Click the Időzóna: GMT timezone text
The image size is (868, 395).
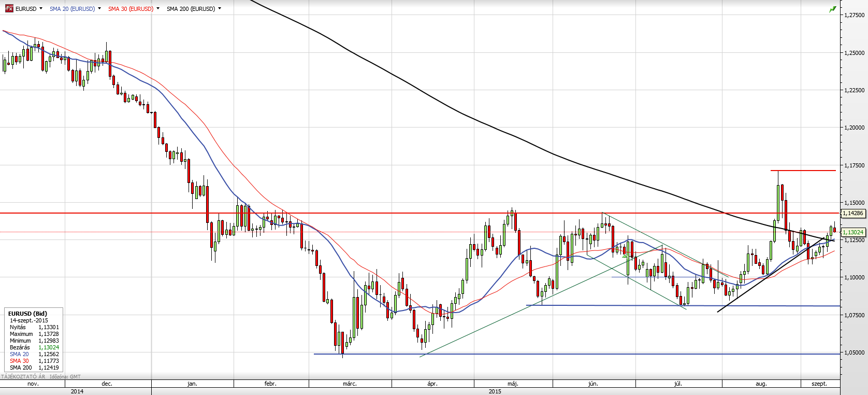(65, 377)
